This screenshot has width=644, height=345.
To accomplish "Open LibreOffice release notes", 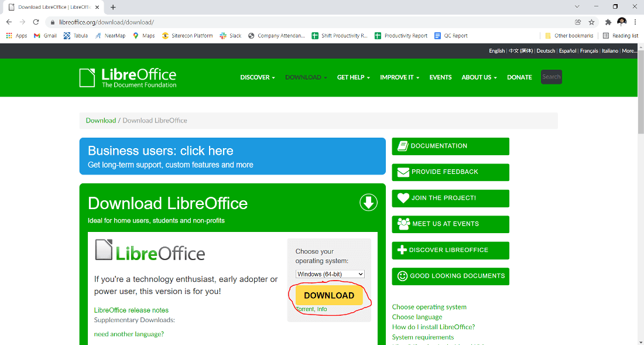I will point(131,310).
